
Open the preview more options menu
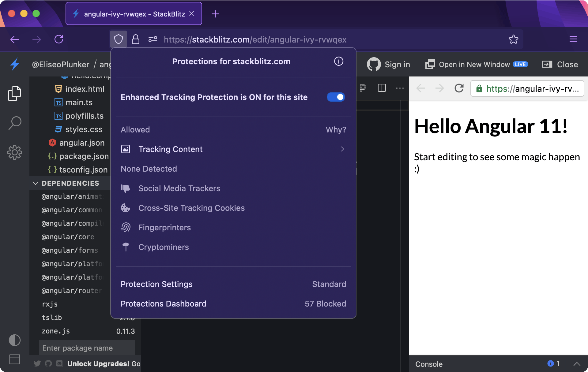(x=400, y=88)
